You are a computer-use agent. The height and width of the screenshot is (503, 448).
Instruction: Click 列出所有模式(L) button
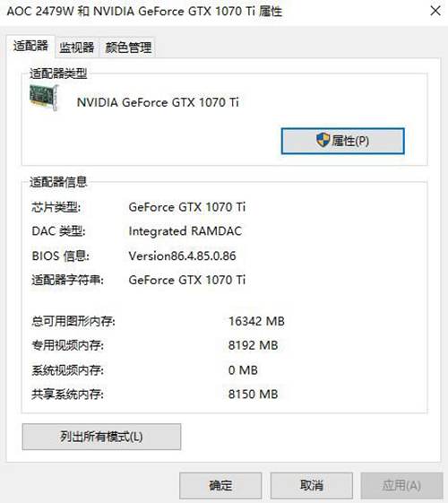pyautogui.click(x=101, y=437)
